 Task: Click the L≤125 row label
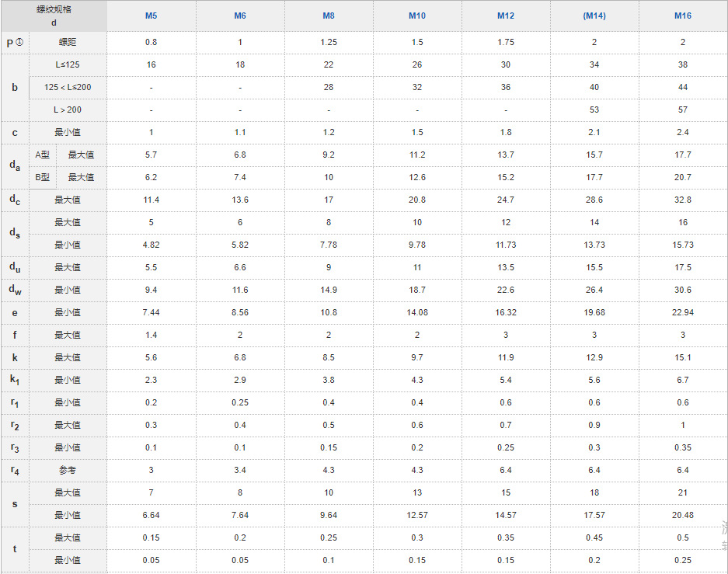68,64
